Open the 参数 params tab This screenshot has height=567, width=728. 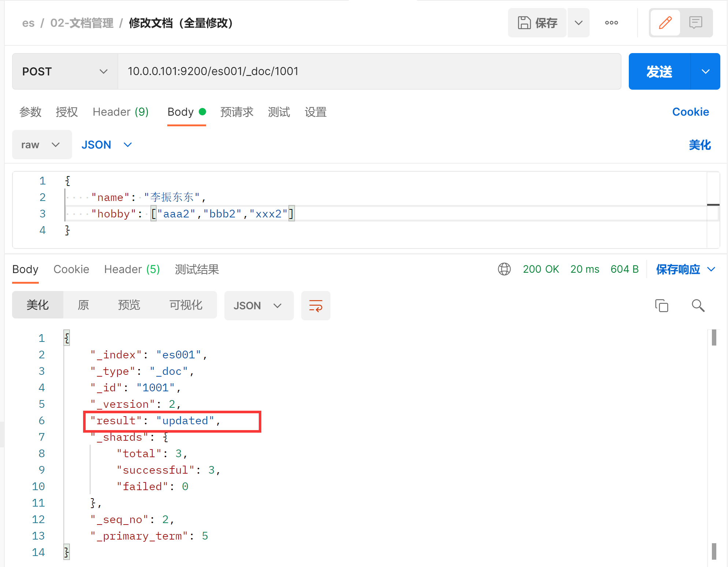point(30,112)
